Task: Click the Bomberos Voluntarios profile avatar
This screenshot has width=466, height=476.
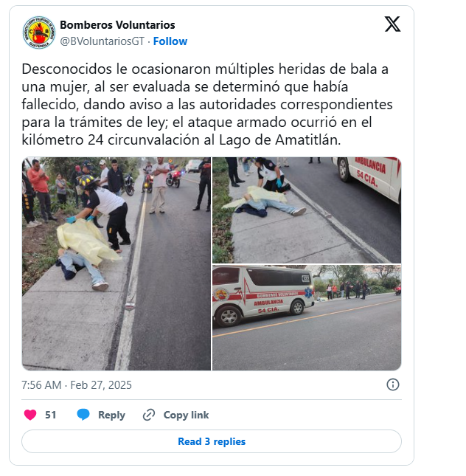Action: coord(39,32)
